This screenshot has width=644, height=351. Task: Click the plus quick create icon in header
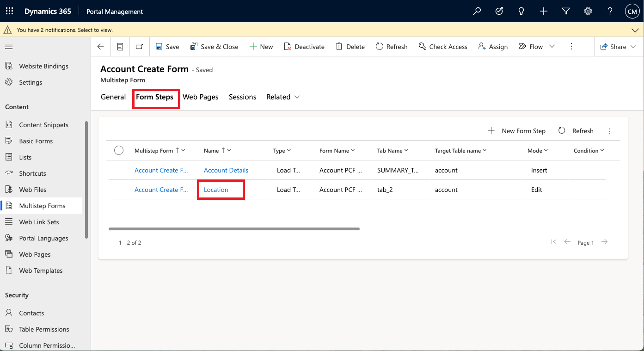(x=544, y=11)
